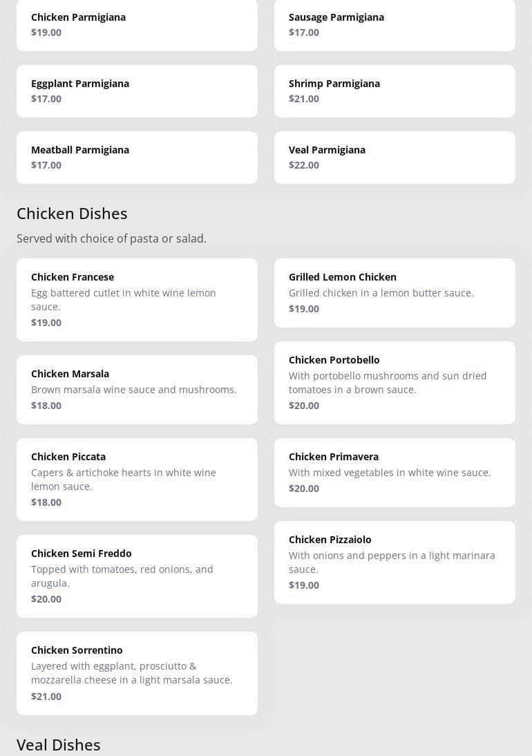Select Veal Parmigiana at $22.00
532x756 pixels.
[x=395, y=158]
